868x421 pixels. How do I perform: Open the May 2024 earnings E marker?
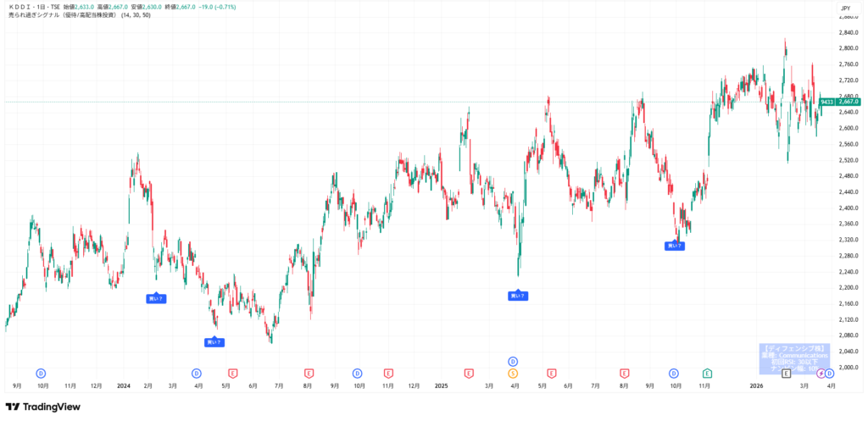click(x=232, y=373)
